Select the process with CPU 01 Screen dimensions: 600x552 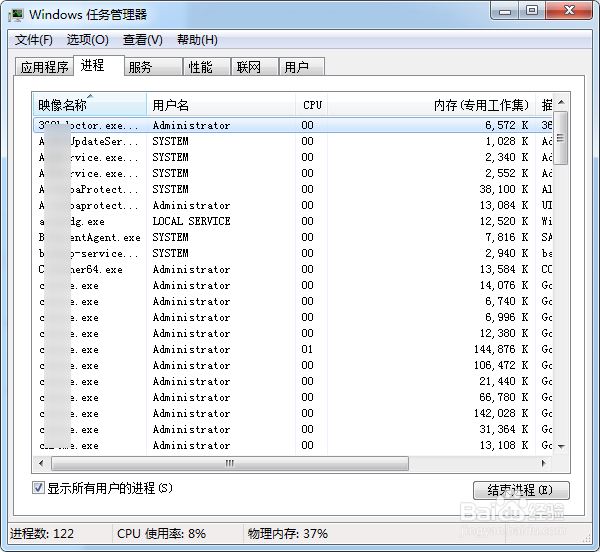[x=293, y=349]
